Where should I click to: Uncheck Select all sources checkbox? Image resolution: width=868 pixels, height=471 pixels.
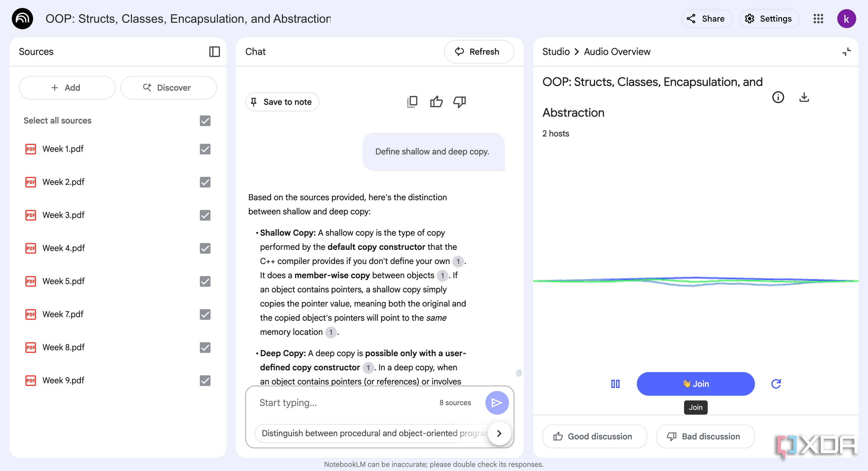pyautogui.click(x=205, y=120)
